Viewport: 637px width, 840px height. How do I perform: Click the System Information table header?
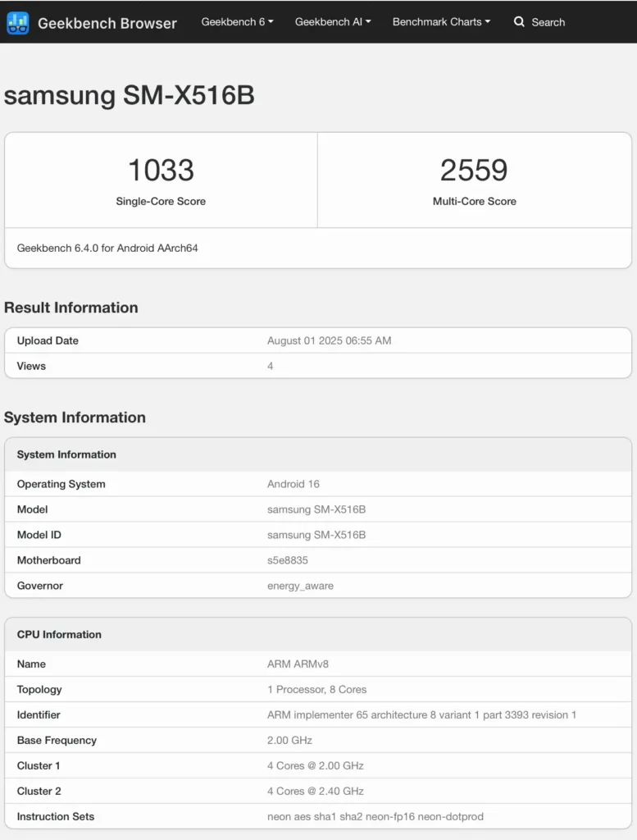(x=66, y=454)
